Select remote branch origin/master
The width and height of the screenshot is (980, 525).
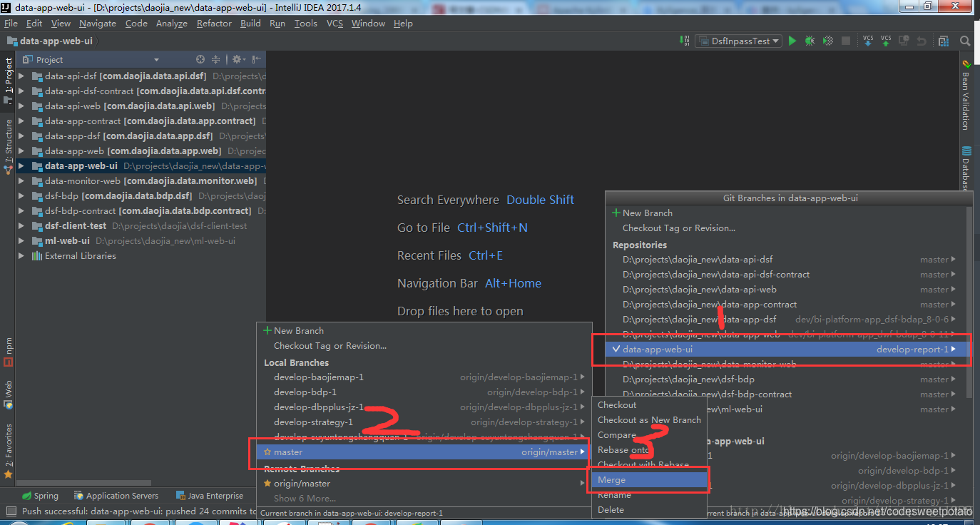[424, 484]
